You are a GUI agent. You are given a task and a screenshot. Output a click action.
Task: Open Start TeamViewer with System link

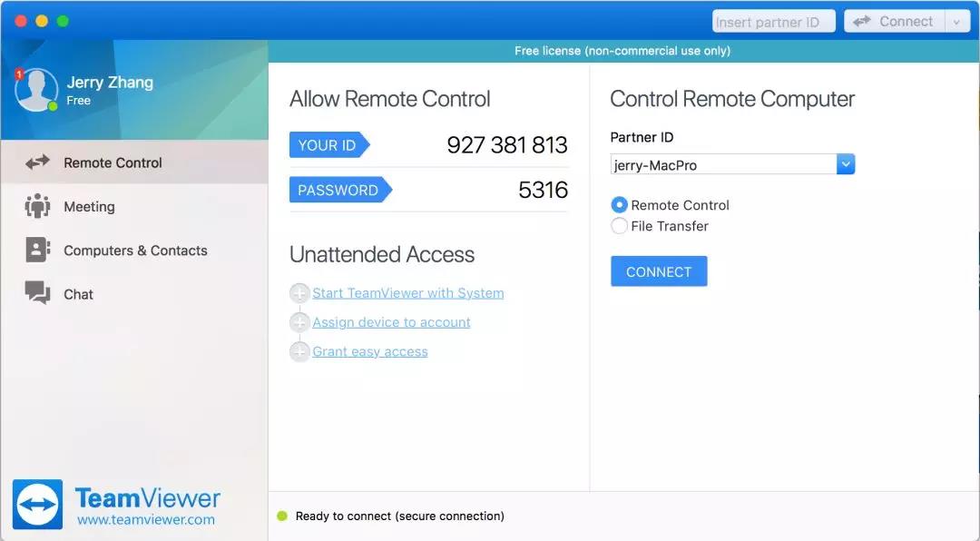pos(408,292)
